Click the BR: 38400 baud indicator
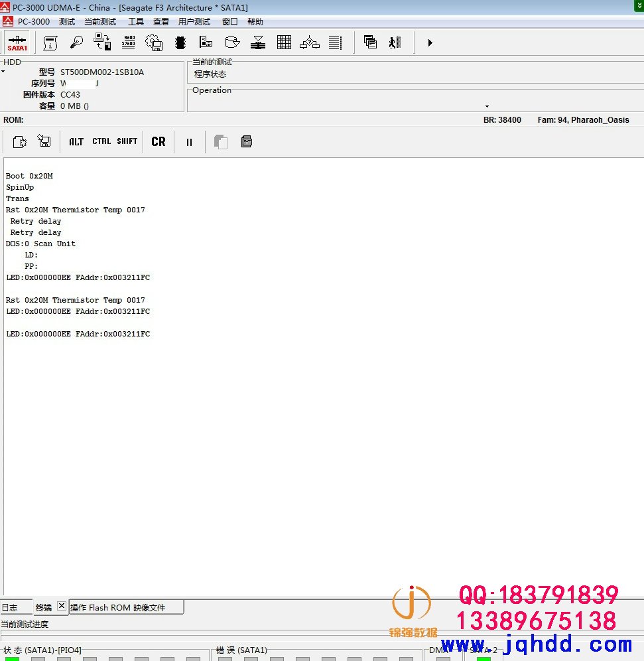This screenshot has width=644, height=661. (502, 119)
